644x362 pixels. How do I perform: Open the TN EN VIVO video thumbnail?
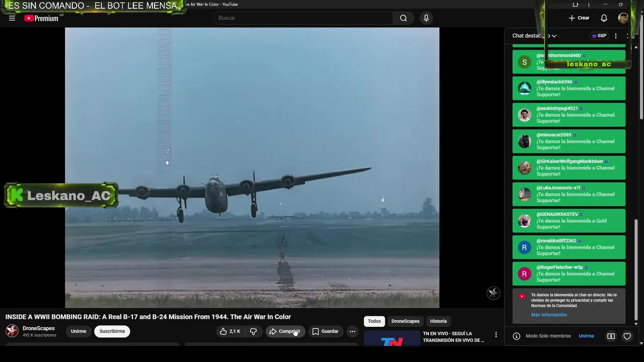(392, 338)
